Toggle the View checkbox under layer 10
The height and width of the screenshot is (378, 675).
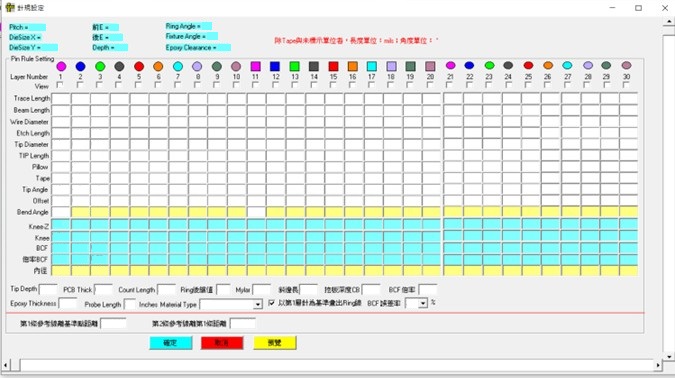click(x=236, y=85)
